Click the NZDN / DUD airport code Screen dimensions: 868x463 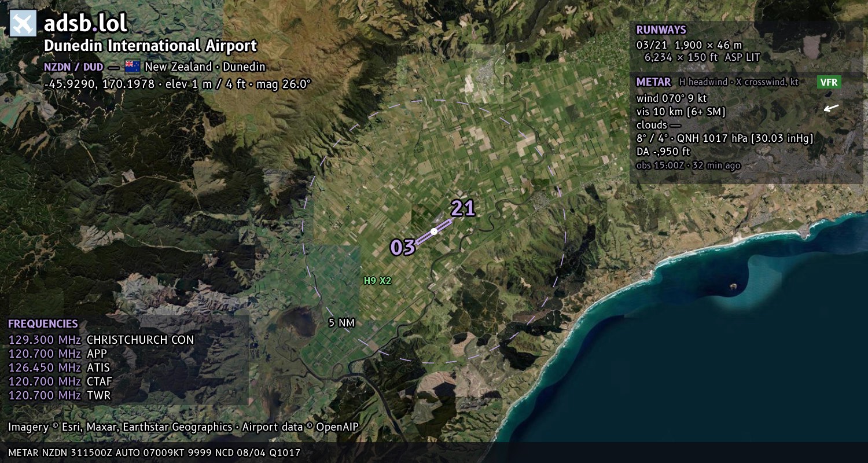tap(73, 67)
